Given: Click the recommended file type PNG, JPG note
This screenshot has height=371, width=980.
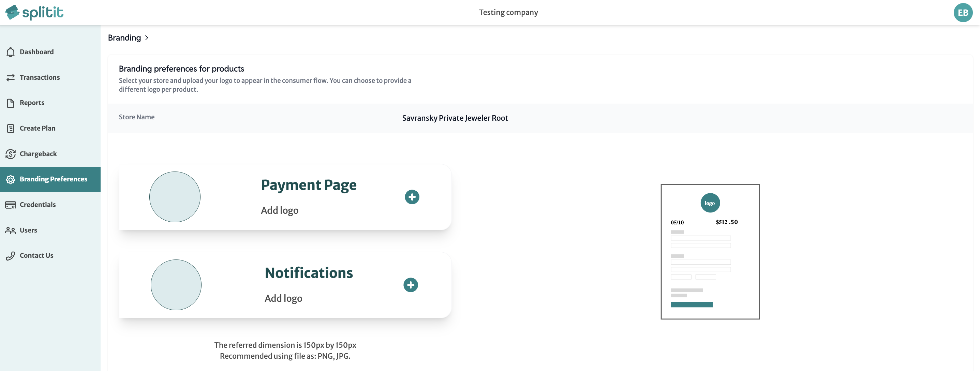Looking at the screenshot, I should pyautogui.click(x=285, y=356).
